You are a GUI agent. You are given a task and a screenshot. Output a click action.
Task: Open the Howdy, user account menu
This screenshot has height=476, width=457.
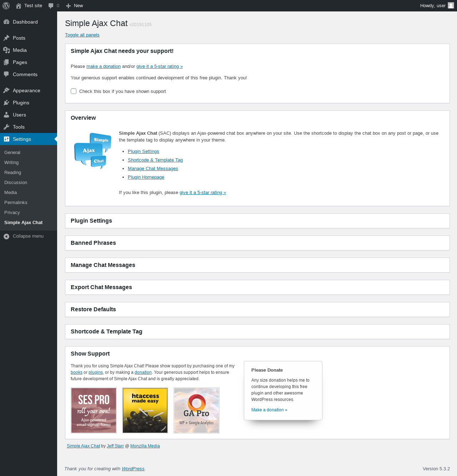(437, 6)
